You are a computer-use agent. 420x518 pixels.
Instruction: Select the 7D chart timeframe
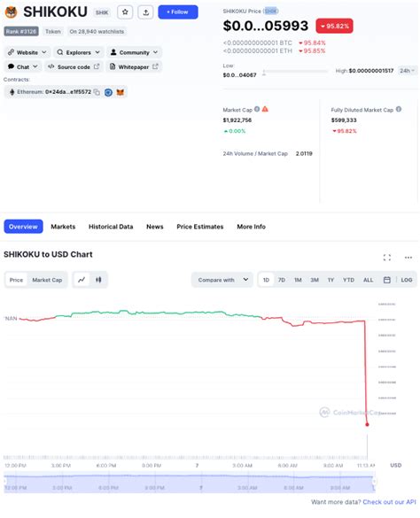pyautogui.click(x=282, y=280)
